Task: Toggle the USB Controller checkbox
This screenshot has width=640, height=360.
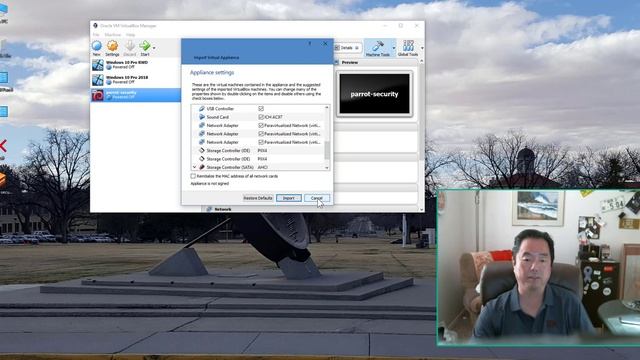Action: [261, 109]
